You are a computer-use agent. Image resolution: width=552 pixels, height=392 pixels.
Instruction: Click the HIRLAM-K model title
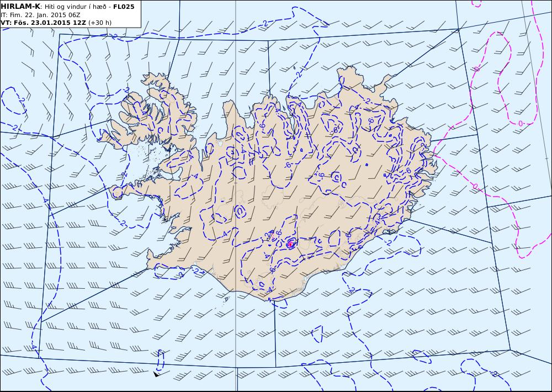[20, 6]
